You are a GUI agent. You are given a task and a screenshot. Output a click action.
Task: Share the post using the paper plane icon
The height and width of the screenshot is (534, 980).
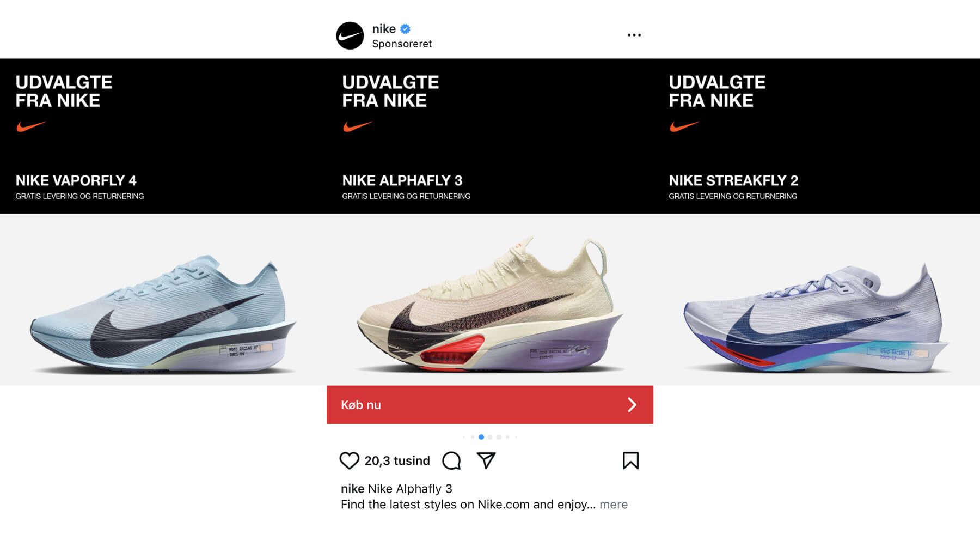[x=486, y=460]
